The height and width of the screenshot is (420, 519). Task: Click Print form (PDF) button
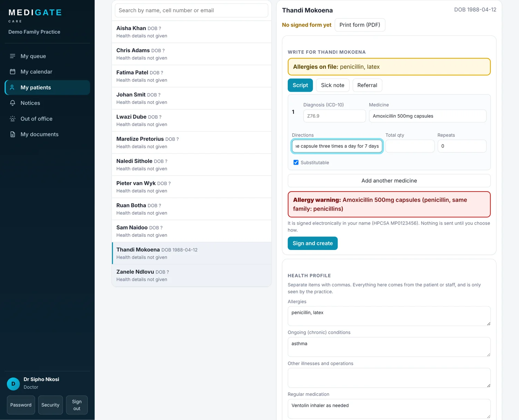(x=360, y=25)
